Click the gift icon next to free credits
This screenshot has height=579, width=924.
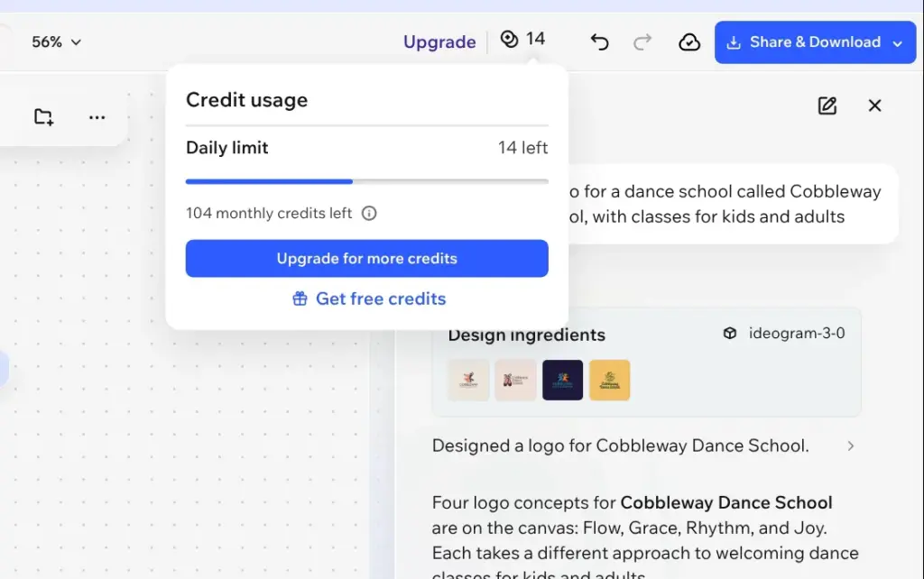(x=300, y=299)
